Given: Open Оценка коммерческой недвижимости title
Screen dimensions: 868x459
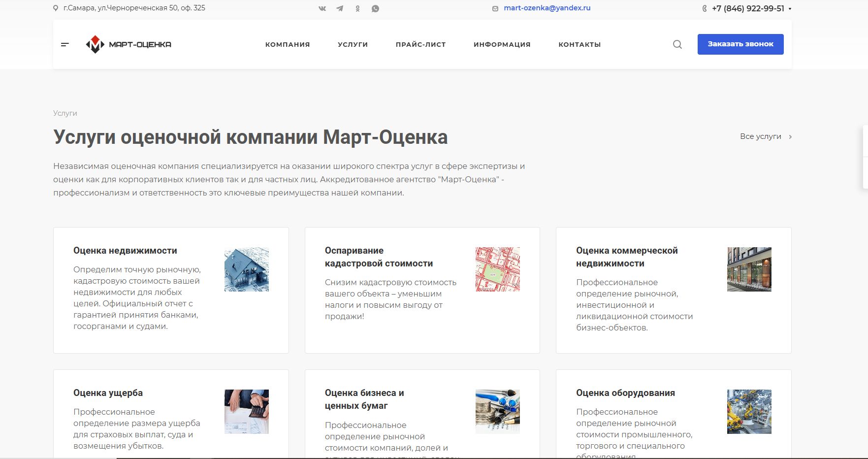Looking at the screenshot, I should (627, 257).
